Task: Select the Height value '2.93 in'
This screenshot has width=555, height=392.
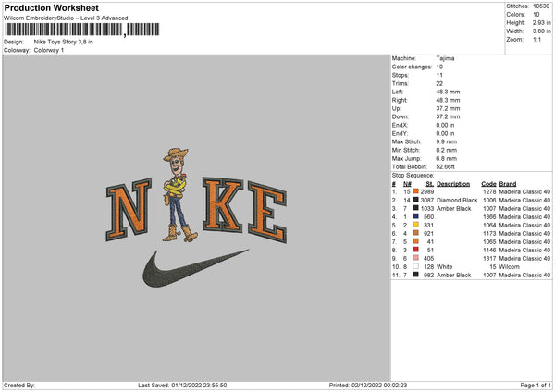Action: [541, 22]
